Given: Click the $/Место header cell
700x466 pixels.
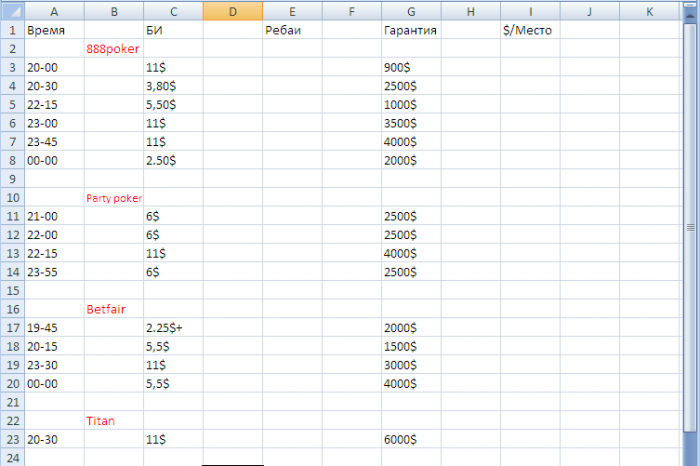Looking at the screenshot, I should point(530,30).
